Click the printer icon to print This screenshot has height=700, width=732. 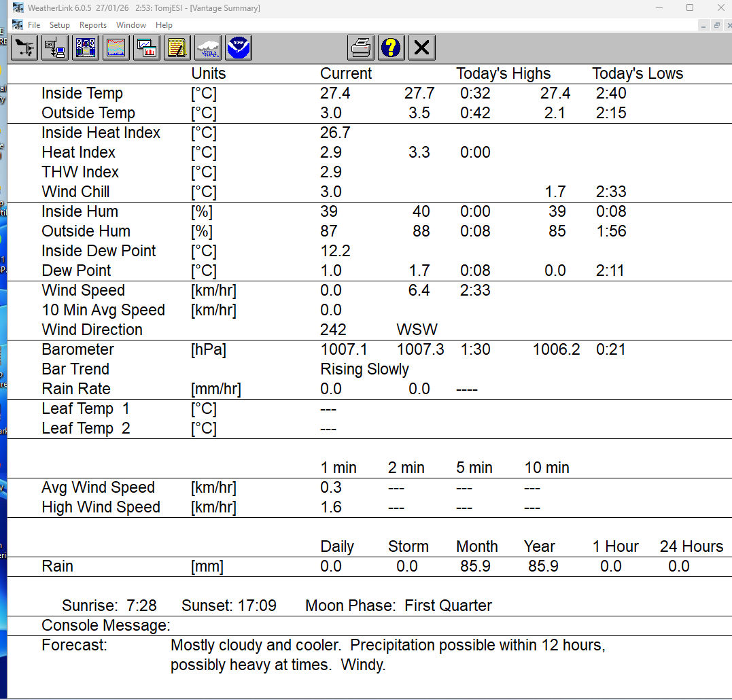click(361, 48)
